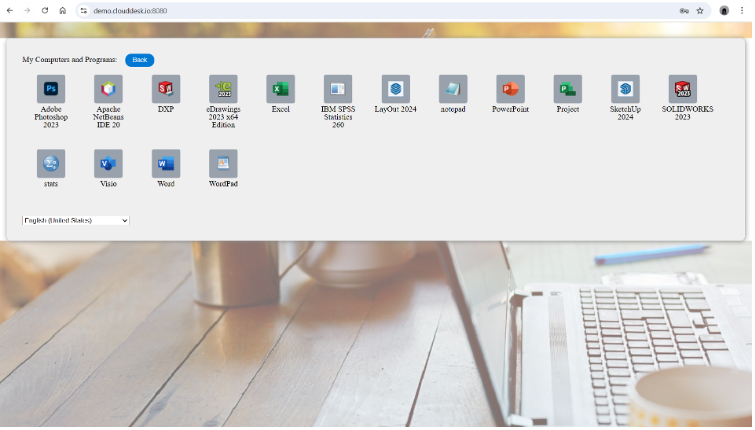Open Apache NetBeans IDE 20

click(x=108, y=89)
